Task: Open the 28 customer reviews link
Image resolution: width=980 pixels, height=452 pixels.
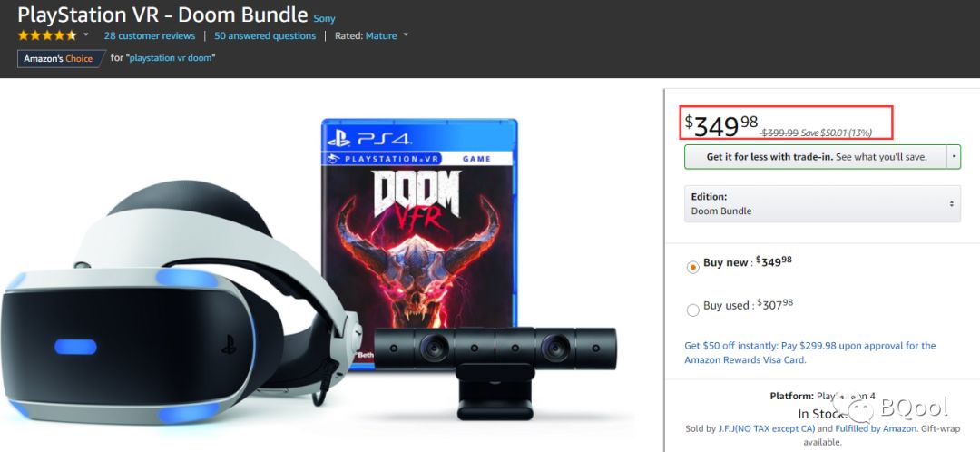Action: pos(150,36)
